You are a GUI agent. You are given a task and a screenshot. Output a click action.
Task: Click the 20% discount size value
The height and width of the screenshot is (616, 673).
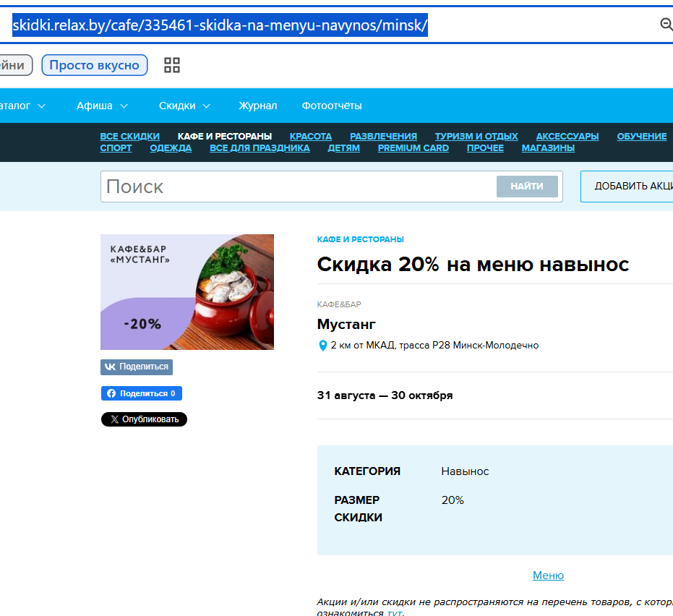tap(453, 500)
